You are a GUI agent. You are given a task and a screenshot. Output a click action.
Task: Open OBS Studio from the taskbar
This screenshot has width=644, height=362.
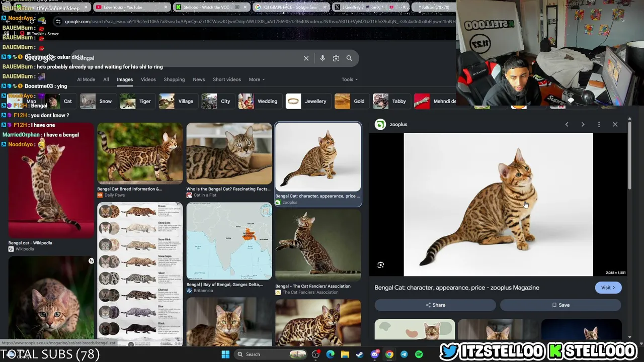coord(315,354)
